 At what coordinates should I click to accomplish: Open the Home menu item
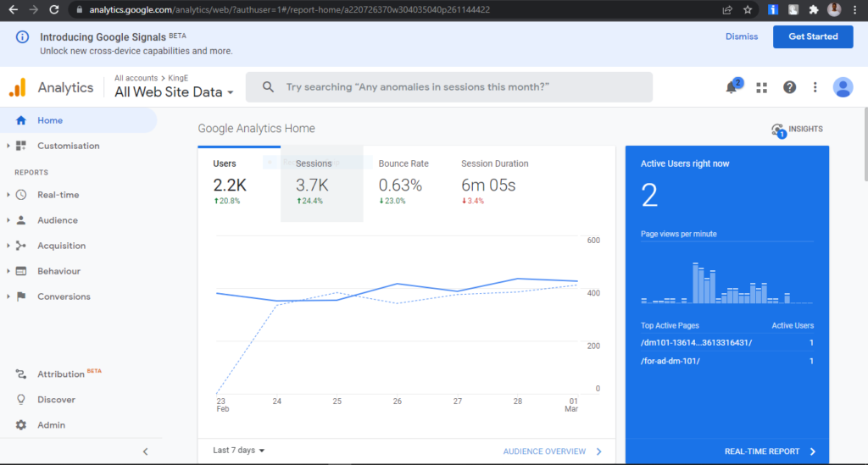79,120
